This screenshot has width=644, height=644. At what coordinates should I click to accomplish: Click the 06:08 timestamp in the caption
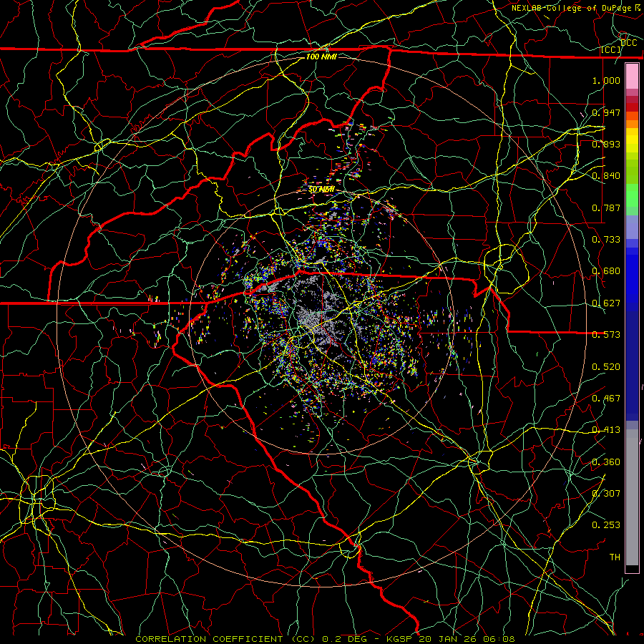tap(499, 639)
